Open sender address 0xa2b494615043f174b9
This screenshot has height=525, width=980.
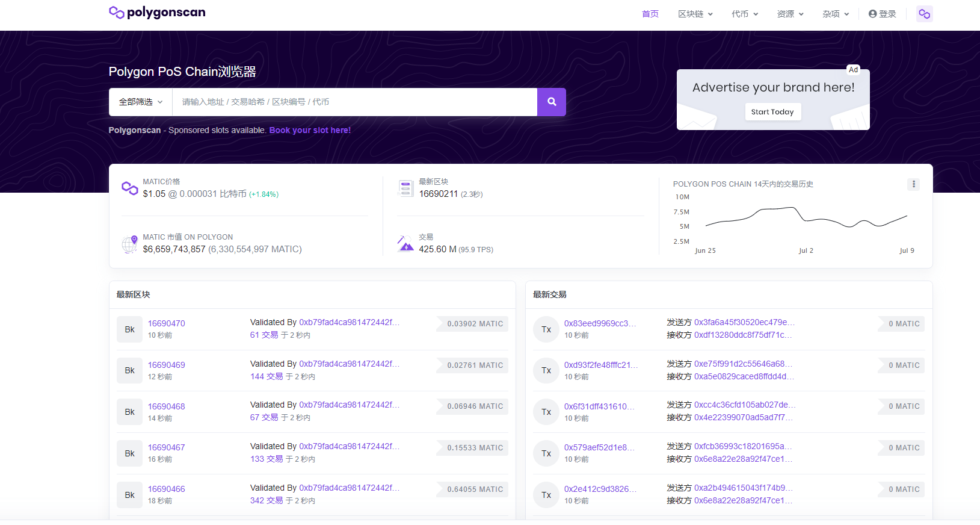pyautogui.click(x=744, y=488)
